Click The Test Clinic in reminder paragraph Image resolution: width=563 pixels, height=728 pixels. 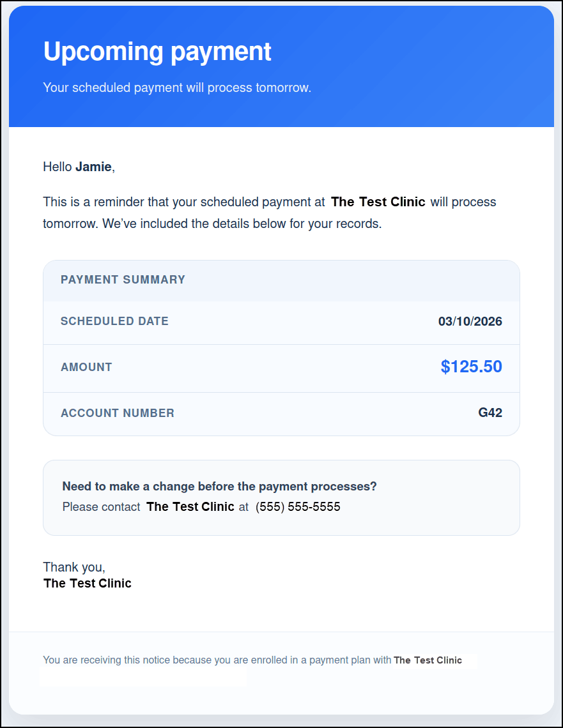378,202
